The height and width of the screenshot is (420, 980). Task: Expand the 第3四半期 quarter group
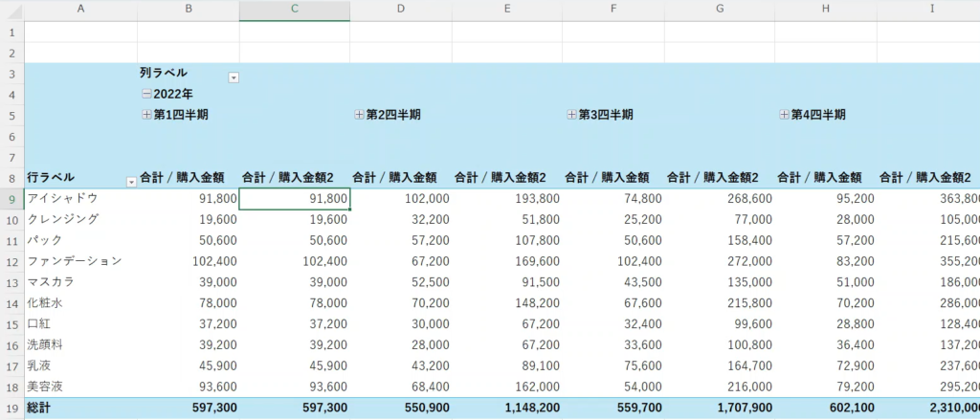572,115
